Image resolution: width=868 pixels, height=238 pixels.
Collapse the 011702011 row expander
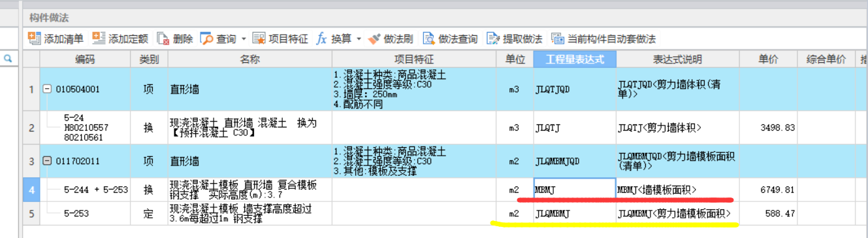coord(47,161)
